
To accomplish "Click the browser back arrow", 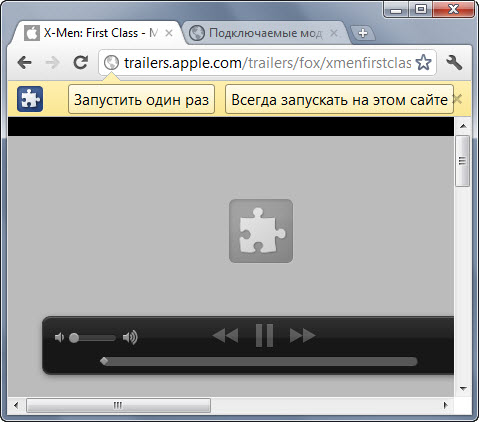I will [x=25, y=62].
